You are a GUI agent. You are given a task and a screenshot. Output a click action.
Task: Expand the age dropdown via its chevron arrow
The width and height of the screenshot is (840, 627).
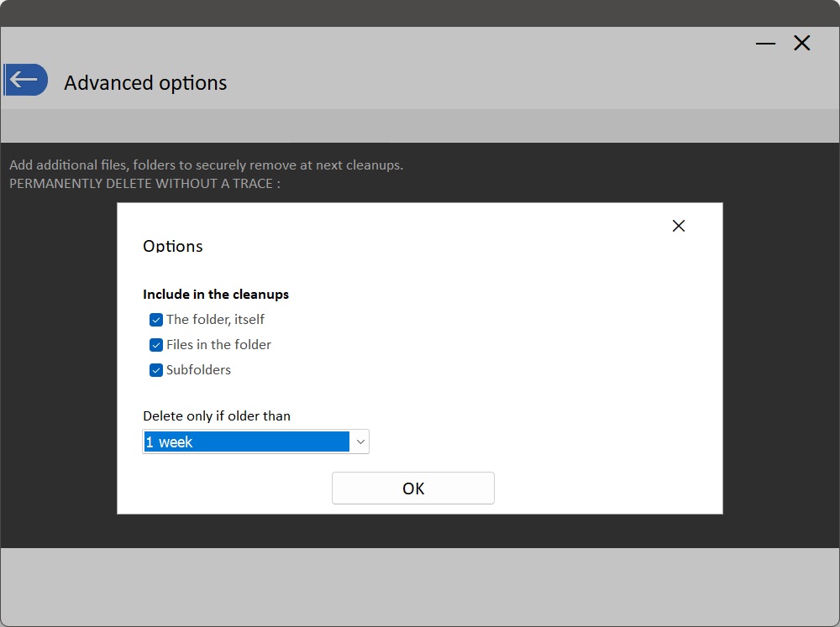360,442
